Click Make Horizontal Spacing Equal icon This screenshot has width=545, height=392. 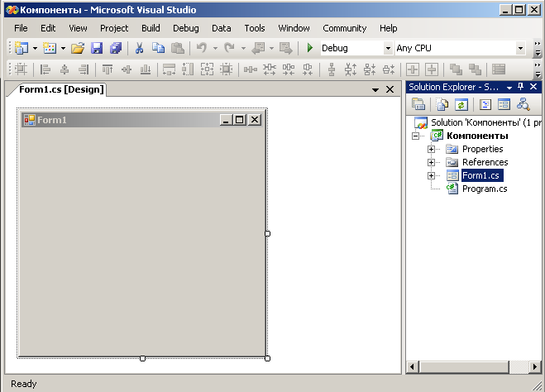(x=251, y=69)
